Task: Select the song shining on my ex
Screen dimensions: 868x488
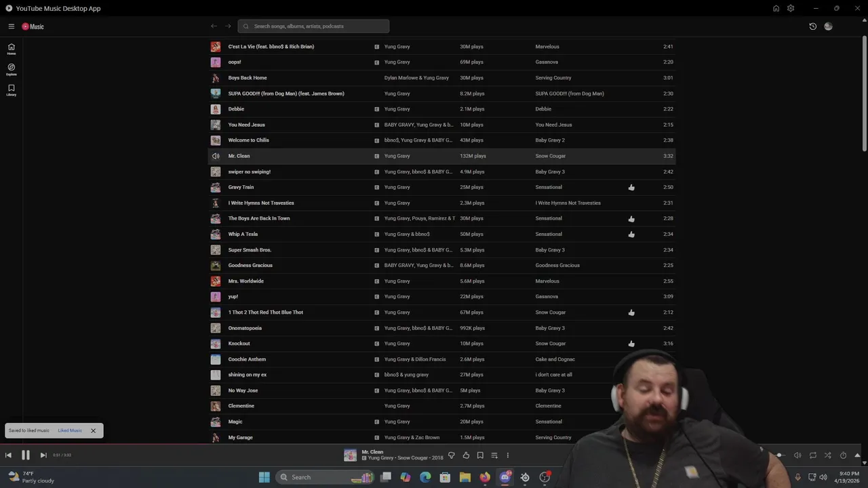Action: [248, 375]
